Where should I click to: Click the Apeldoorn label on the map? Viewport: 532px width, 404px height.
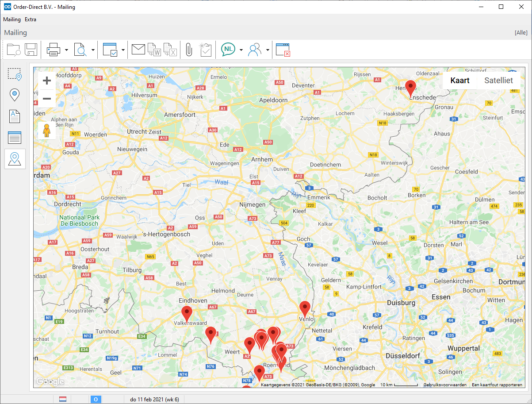(273, 100)
